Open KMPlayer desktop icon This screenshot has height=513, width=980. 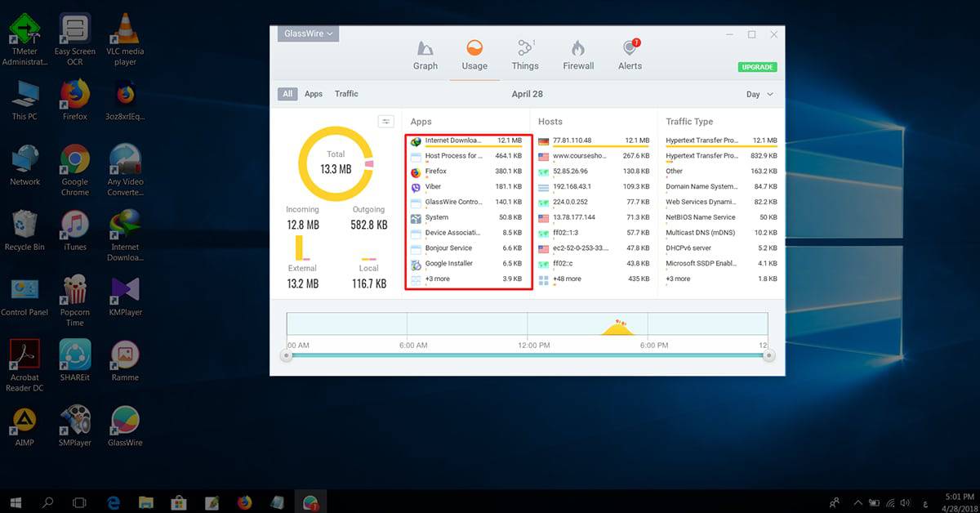pyautogui.click(x=125, y=295)
